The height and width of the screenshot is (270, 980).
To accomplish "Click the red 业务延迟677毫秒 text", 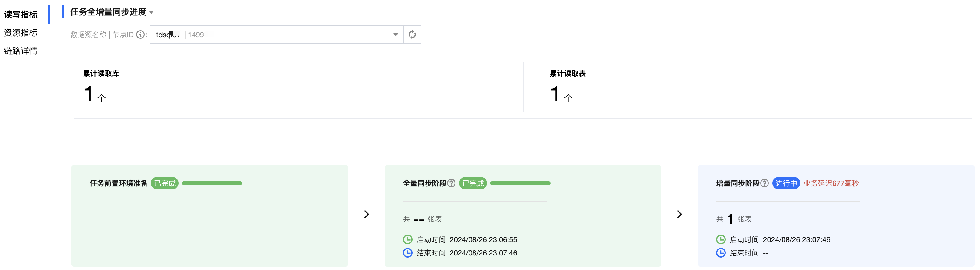I will (831, 183).
